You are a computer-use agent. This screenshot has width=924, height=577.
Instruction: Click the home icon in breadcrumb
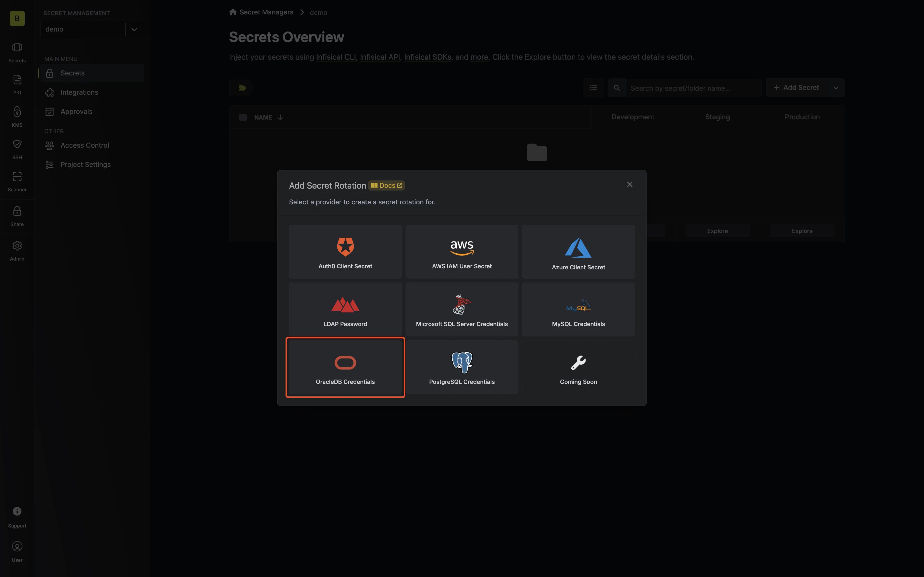pyautogui.click(x=233, y=12)
